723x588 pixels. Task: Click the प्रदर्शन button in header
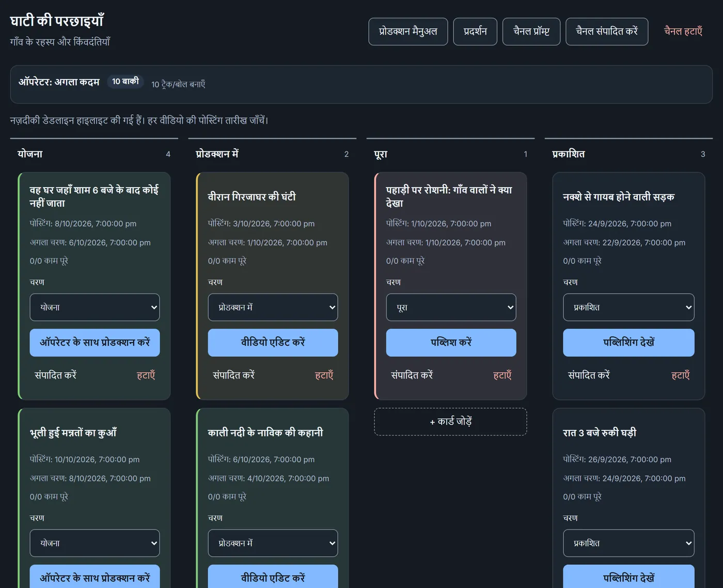tap(475, 32)
